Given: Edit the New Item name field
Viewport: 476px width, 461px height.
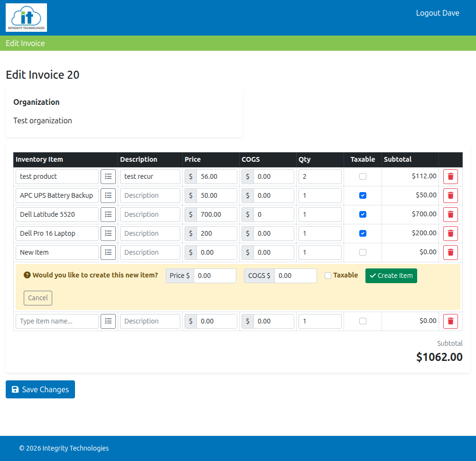Looking at the screenshot, I should tap(57, 252).
